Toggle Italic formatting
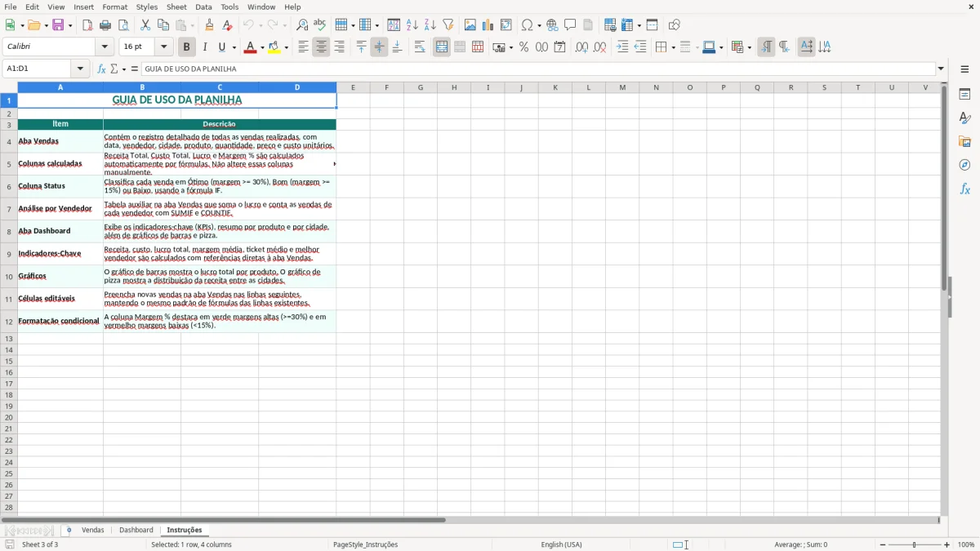 (x=204, y=47)
